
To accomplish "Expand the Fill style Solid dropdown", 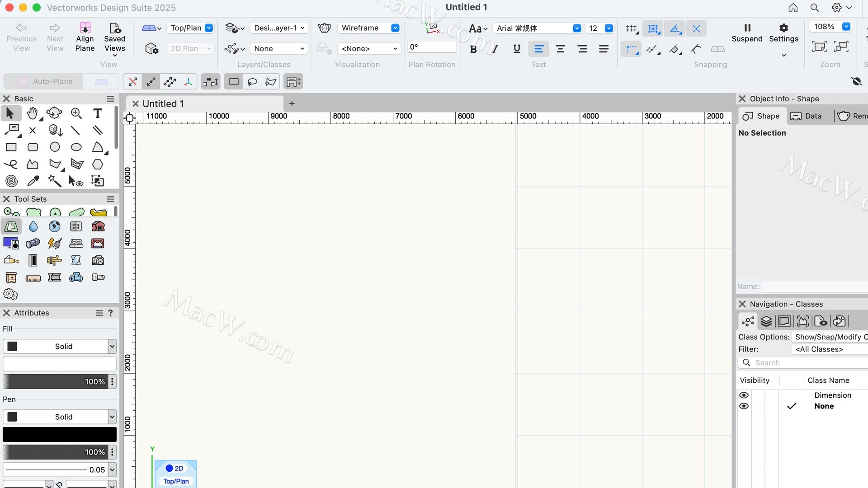I will 112,347.
